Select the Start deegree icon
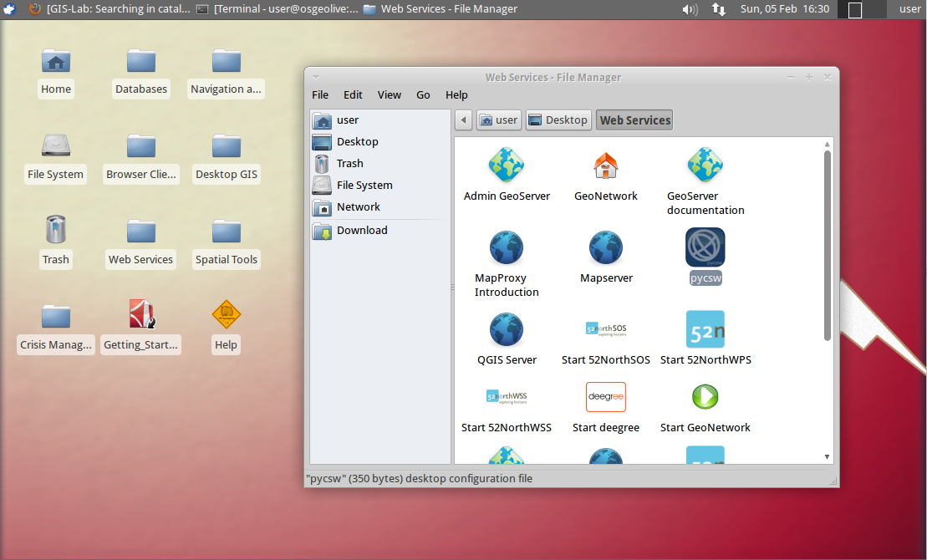This screenshot has height=560, width=927. (x=606, y=397)
